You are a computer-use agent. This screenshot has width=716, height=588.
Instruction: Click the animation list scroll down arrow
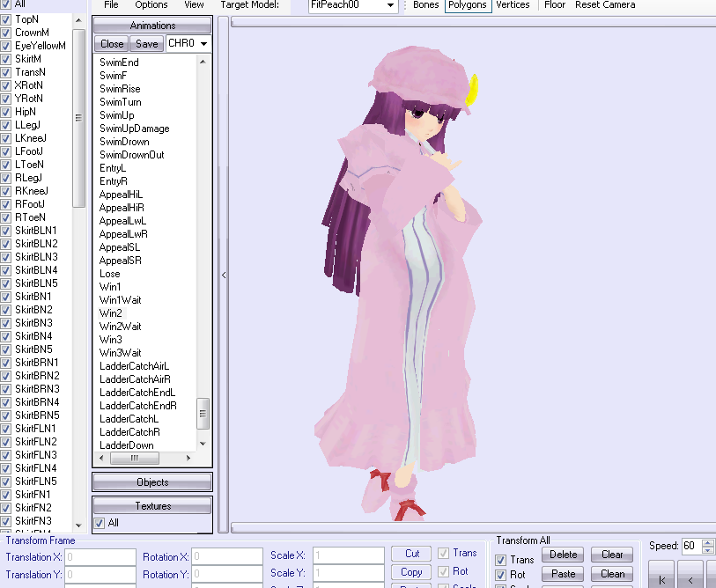[x=203, y=444]
